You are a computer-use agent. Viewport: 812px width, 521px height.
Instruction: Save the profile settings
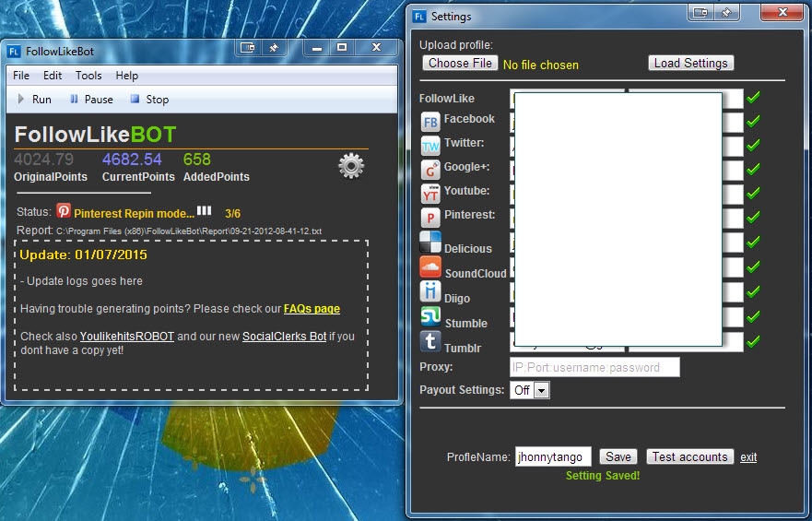click(x=618, y=456)
